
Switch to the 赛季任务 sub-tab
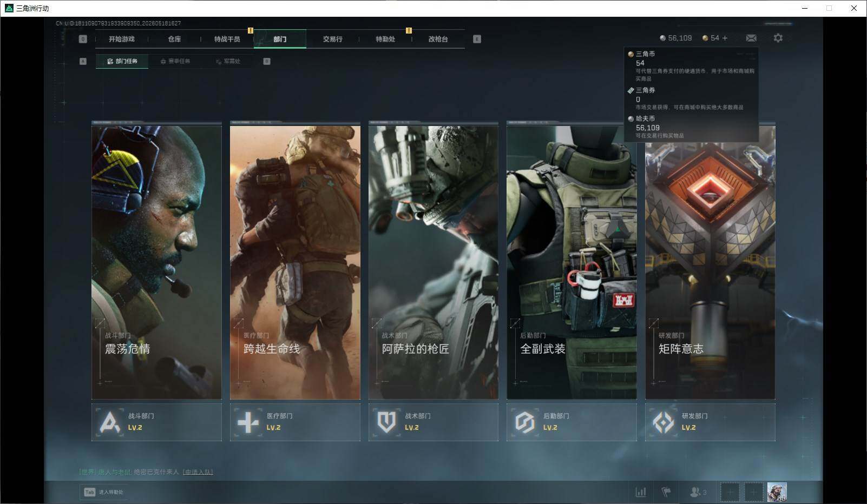(x=175, y=61)
